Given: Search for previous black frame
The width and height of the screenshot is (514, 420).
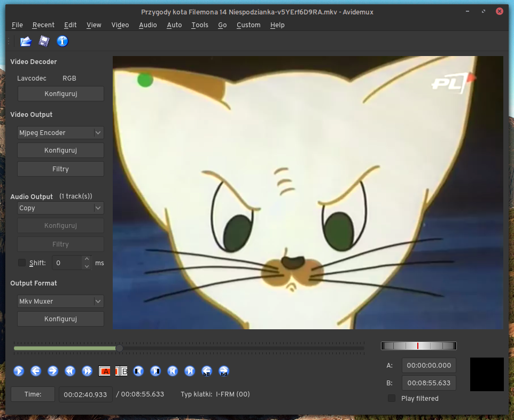Looking at the screenshot, I should pos(138,371).
